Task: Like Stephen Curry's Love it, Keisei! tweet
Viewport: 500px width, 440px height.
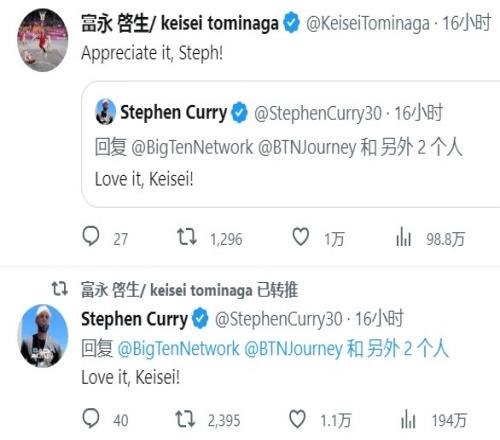Action: coord(297,419)
